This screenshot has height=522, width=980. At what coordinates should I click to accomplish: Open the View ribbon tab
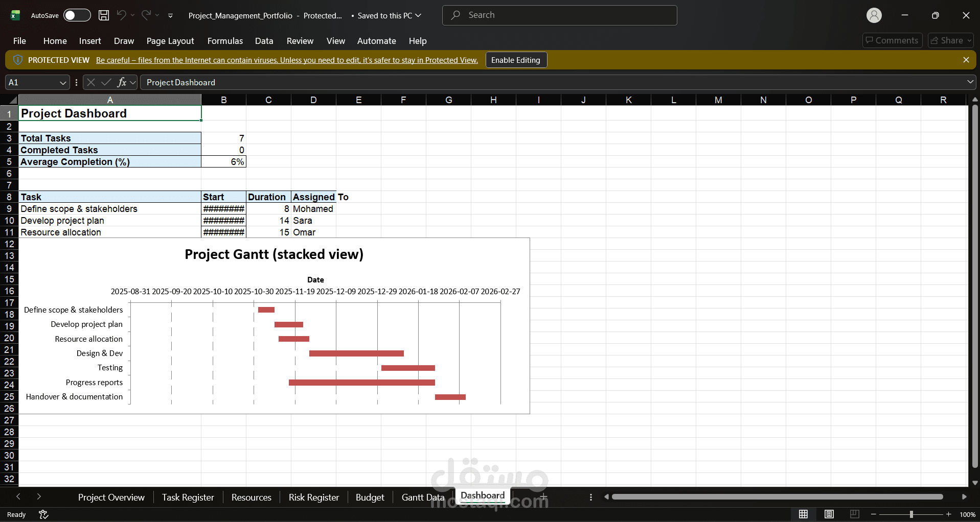pos(335,41)
